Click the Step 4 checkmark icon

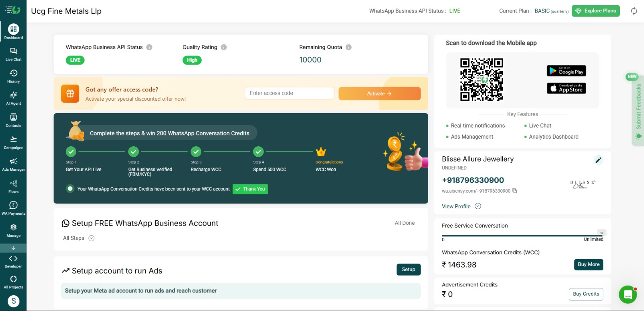[258, 151]
